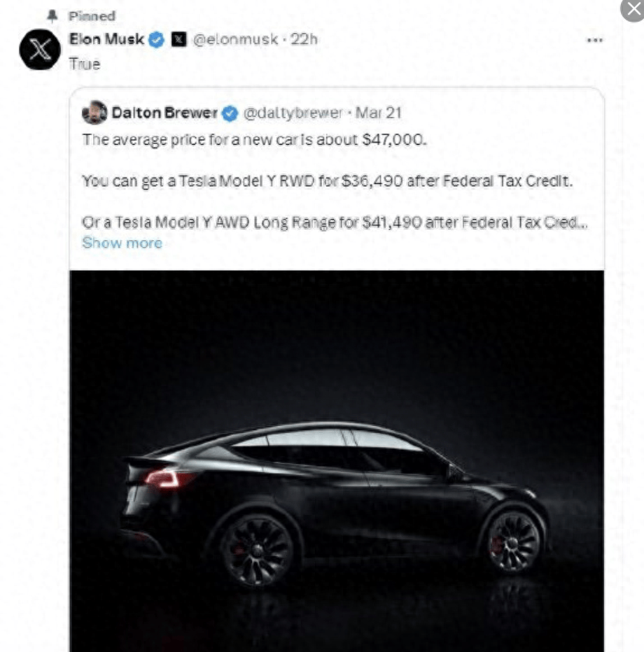
Task: Click the @daltybrewer handle
Action: tap(293, 113)
